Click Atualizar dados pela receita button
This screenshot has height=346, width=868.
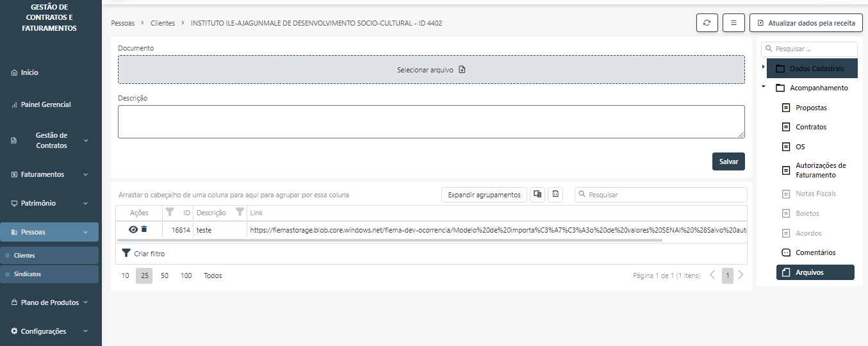(806, 23)
